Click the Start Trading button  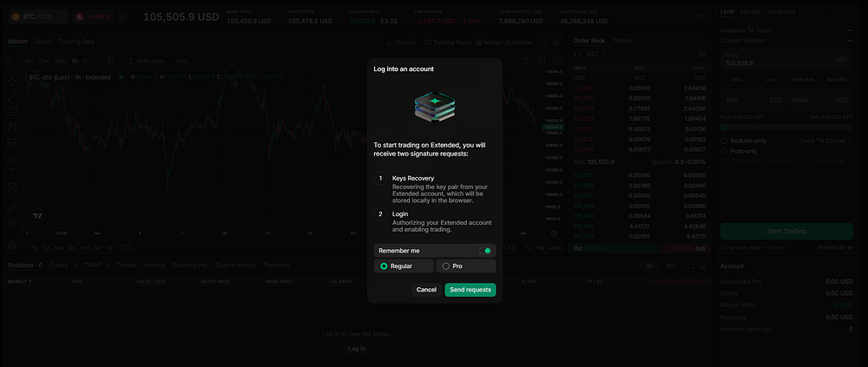(x=786, y=232)
